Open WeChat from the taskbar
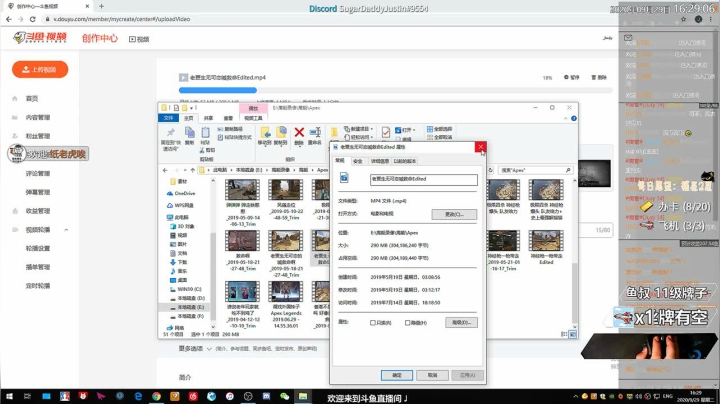Viewport: 720px width, 404px height. [x=284, y=396]
